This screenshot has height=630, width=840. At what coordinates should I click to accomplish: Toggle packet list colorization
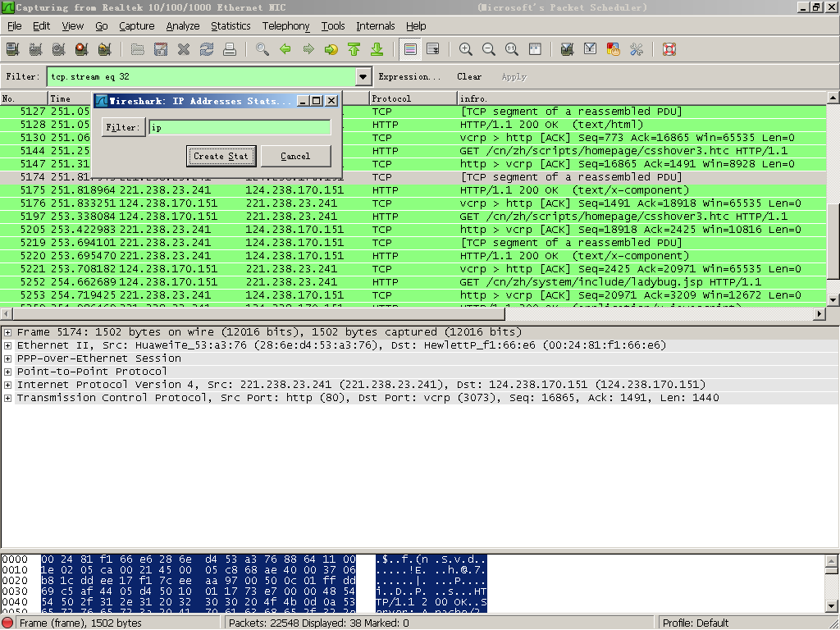click(x=410, y=49)
